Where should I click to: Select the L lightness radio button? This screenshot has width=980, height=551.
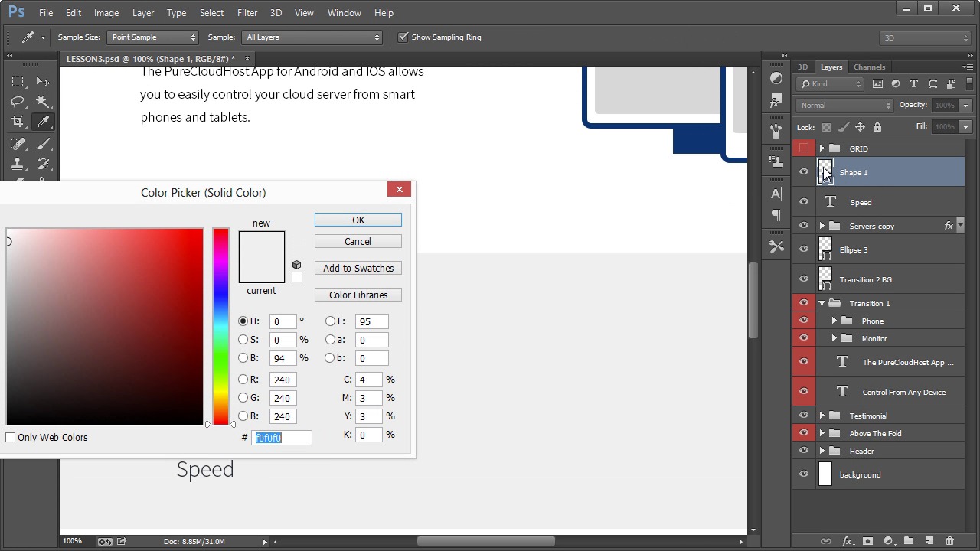click(x=331, y=321)
